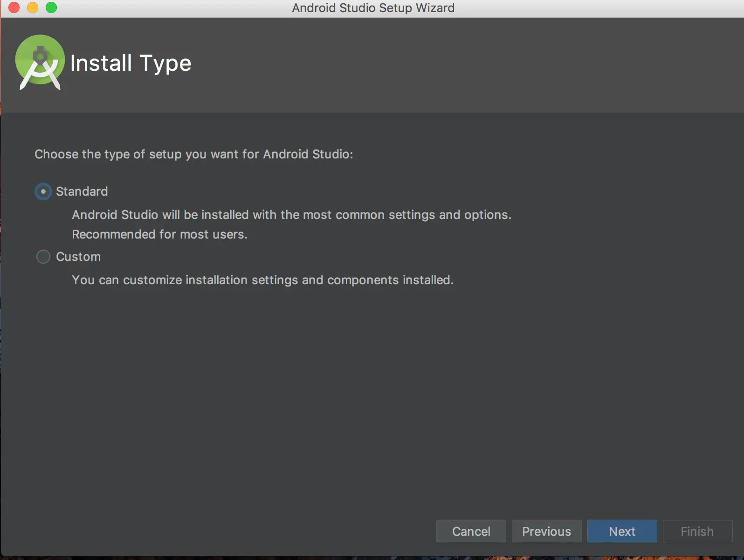Go back with the Previous button
Screen dimensions: 744x560
pos(546,531)
